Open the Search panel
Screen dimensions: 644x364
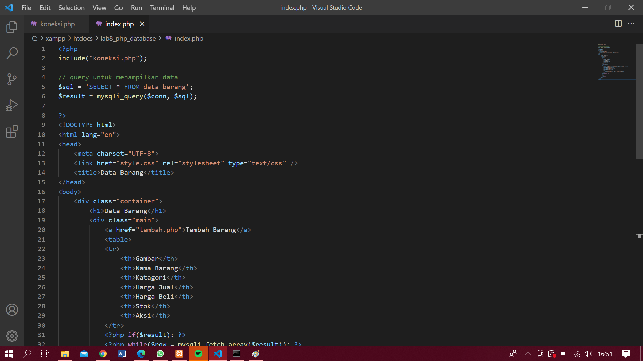[12, 53]
